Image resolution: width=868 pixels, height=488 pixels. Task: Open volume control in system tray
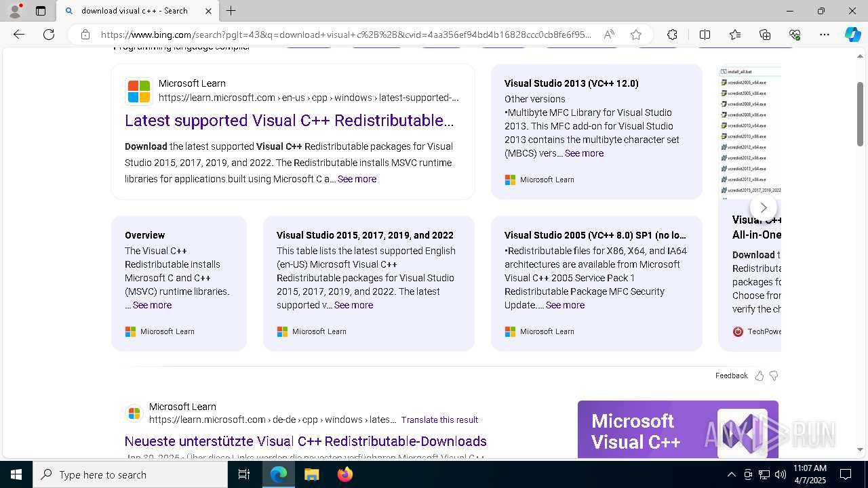click(781, 474)
